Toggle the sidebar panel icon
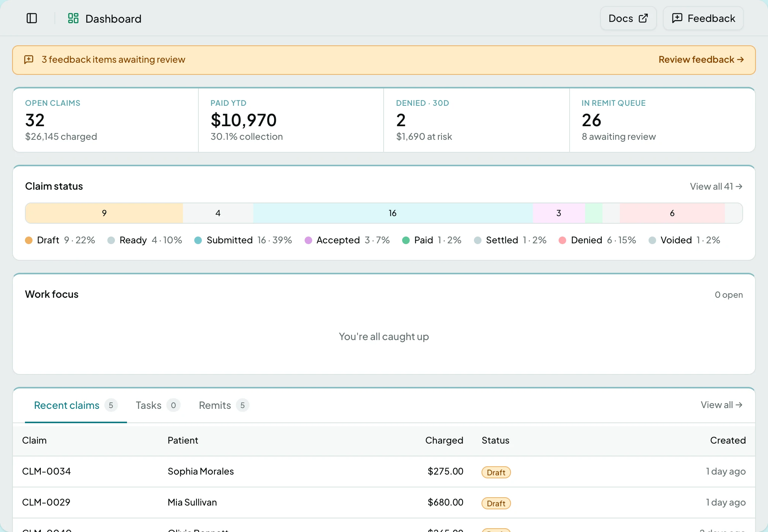Image resolution: width=768 pixels, height=532 pixels. (x=32, y=18)
